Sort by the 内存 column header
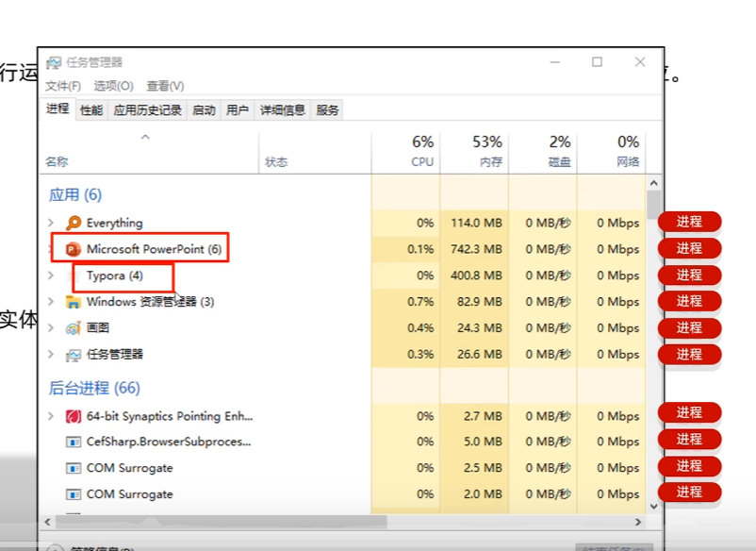The width and height of the screenshot is (756, 551). coord(474,152)
